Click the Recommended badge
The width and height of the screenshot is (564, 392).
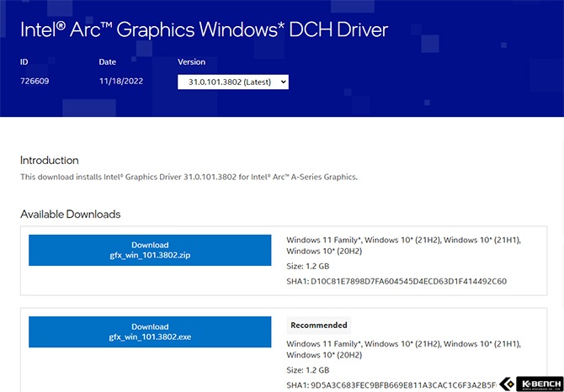click(319, 326)
